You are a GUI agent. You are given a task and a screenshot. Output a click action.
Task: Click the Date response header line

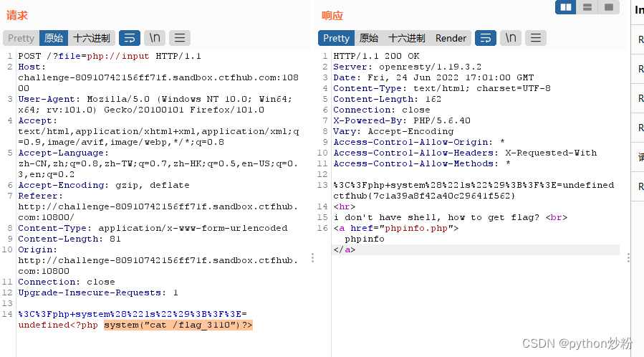click(433, 77)
